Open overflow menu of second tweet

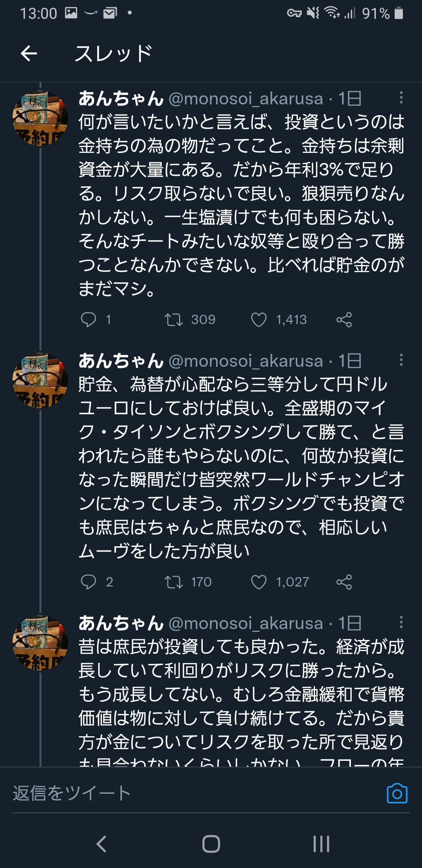click(401, 360)
